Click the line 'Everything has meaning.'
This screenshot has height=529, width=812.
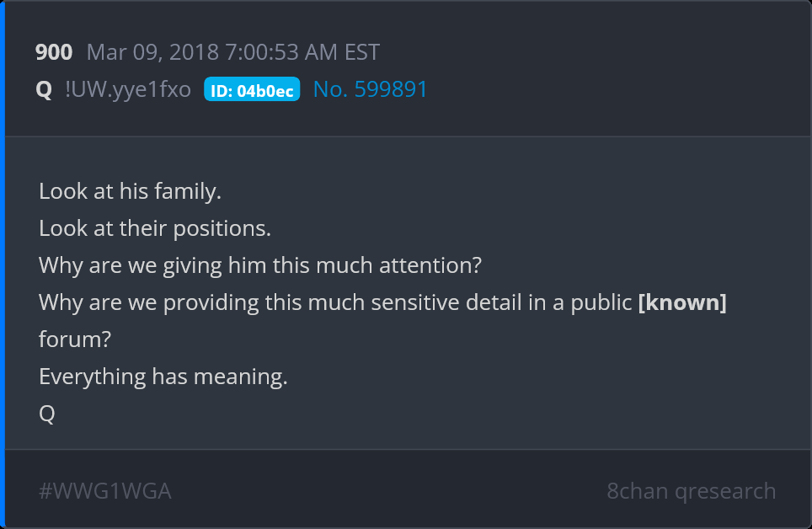(163, 377)
